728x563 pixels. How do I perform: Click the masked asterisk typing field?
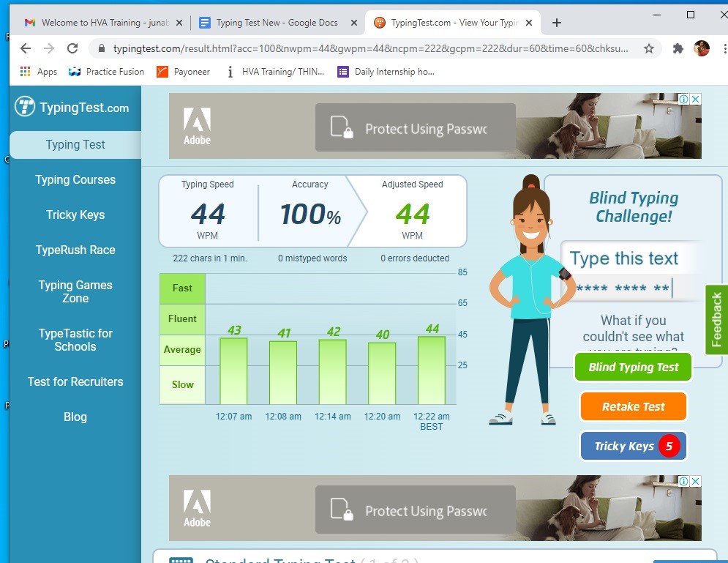point(623,288)
